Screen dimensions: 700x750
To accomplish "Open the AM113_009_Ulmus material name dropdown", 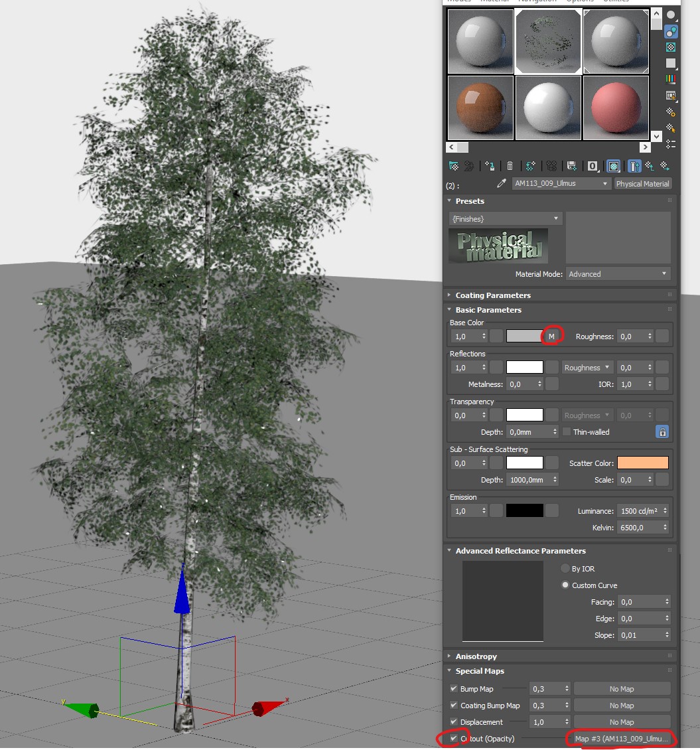I will [561, 183].
